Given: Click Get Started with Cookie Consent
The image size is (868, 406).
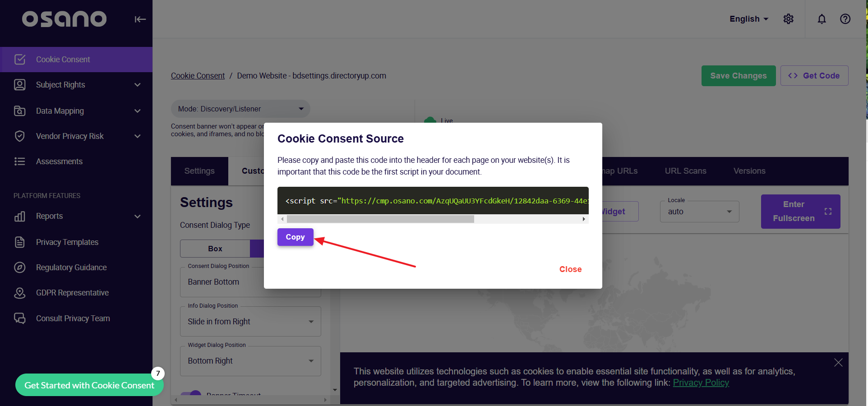Looking at the screenshot, I should click(x=89, y=385).
